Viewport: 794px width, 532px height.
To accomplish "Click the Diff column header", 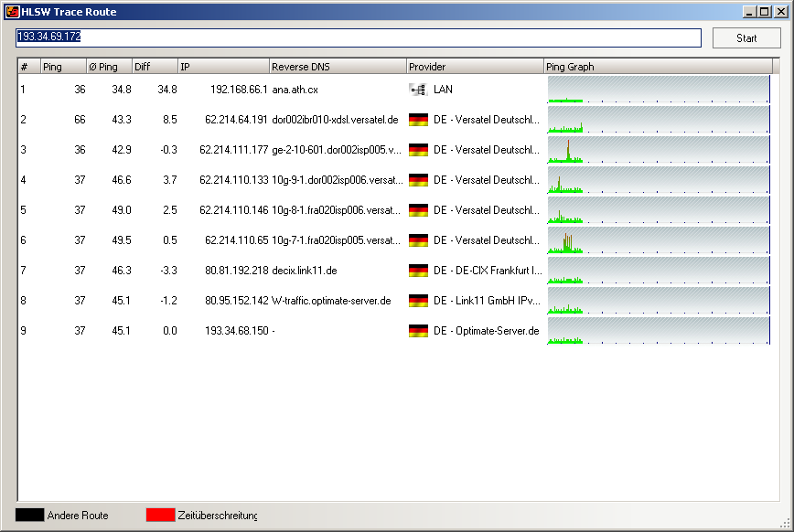I will point(154,67).
